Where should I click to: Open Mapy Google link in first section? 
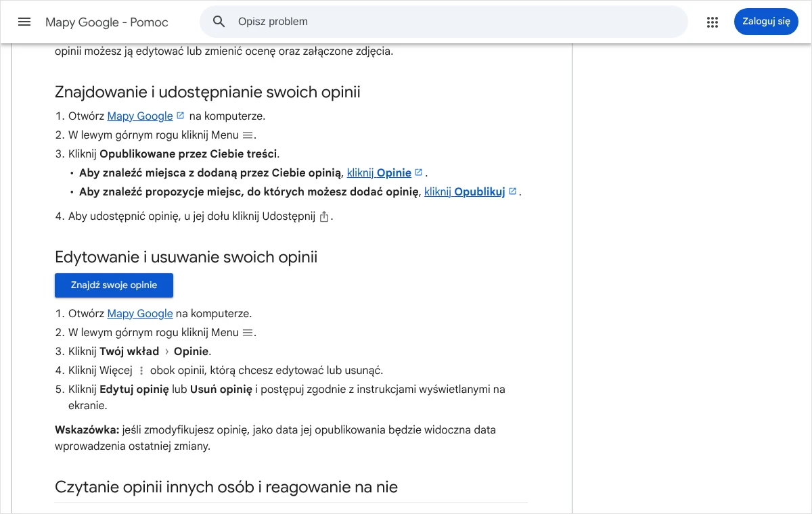pos(140,116)
